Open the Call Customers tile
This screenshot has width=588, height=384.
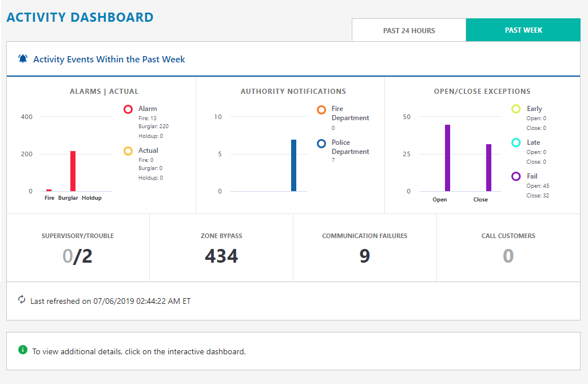508,248
